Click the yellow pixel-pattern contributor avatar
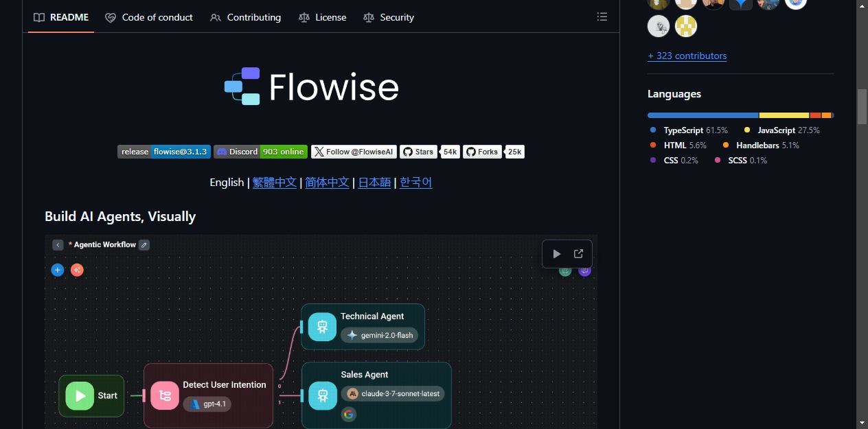868x429 pixels. pos(686,26)
